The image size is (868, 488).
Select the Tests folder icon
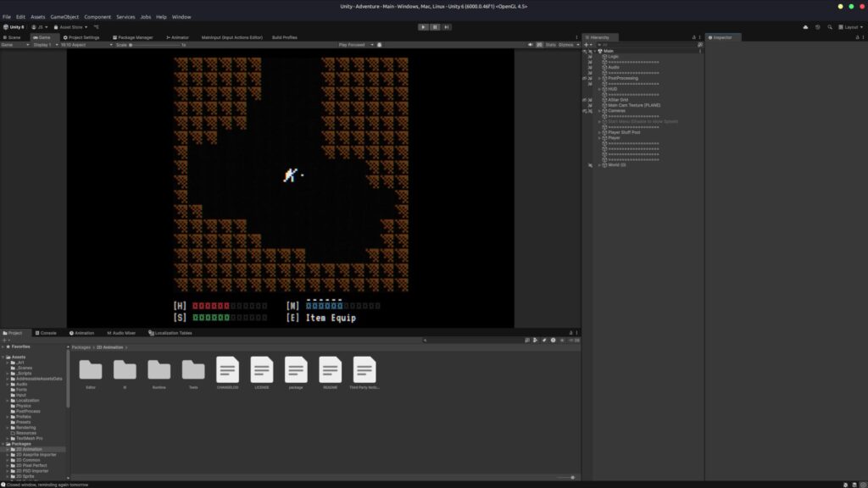tap(193, 369)
